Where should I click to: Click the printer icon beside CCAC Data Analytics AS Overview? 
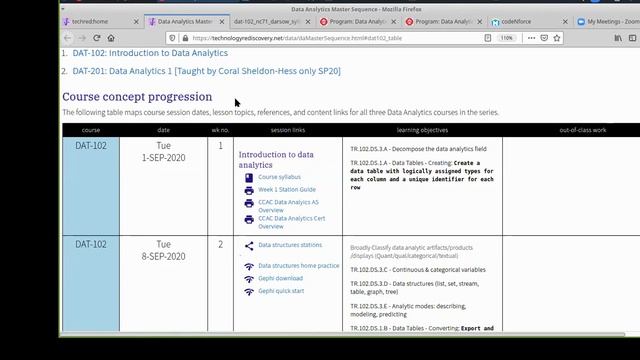coord(249,203)
